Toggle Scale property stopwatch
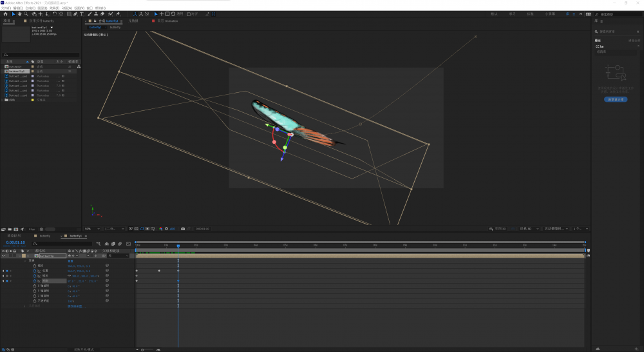The image size is (644, 352). 35,276
